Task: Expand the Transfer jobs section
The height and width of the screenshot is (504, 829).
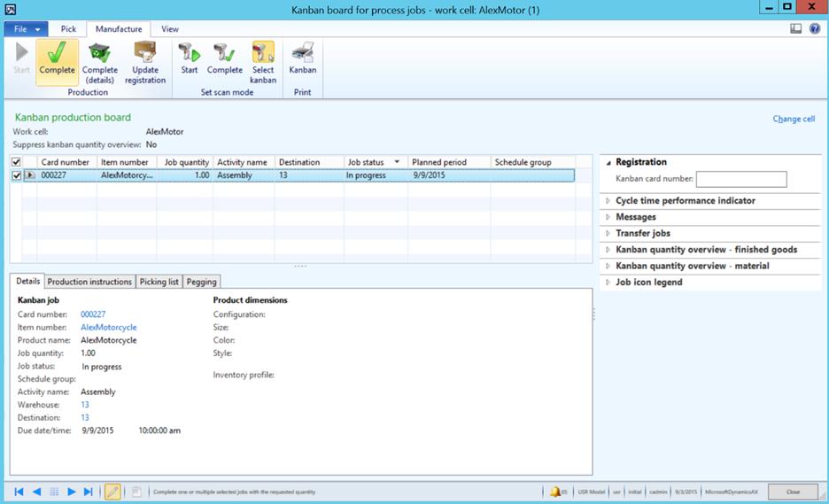Action: pyautogui.click(x=608, y=233)
